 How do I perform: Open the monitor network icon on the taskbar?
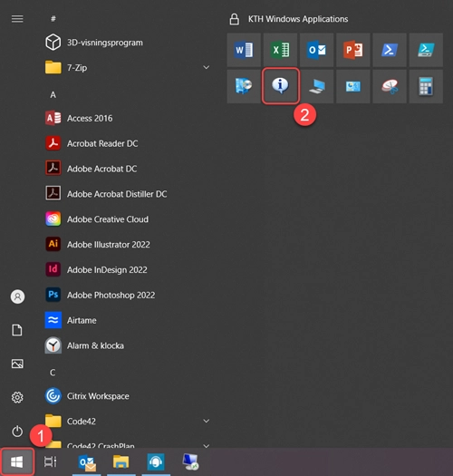(190, 461)
